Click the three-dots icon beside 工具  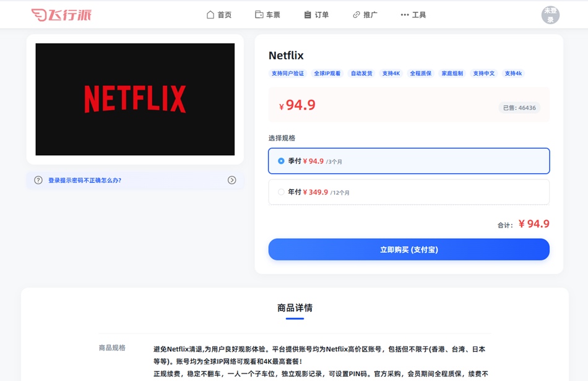point(405,15)
